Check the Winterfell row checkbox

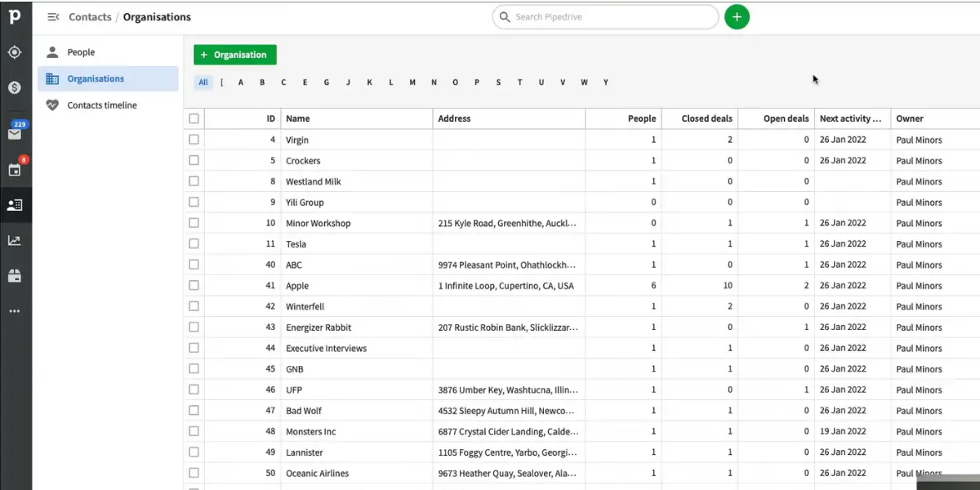click(x=194, y=306)
